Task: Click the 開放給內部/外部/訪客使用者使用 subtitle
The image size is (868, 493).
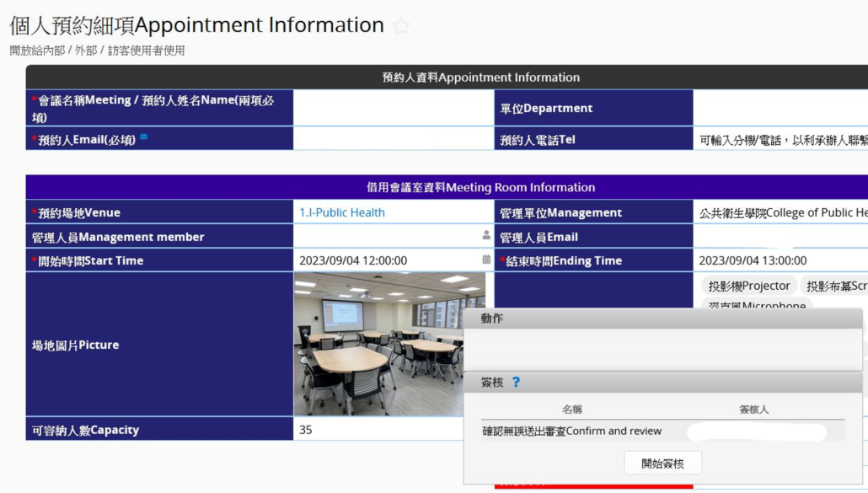Action: pos(97,51)
